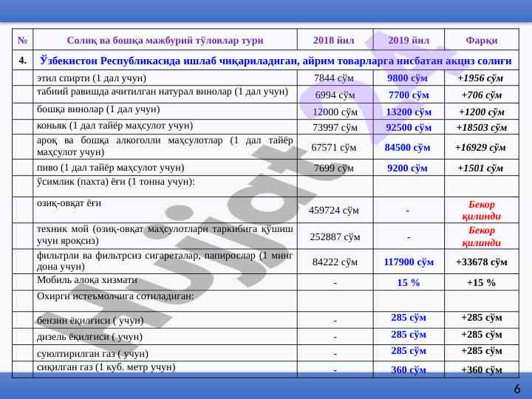Image resolution: width=532 pixels, height=399 pixels.
Task: Click the '2019 йил' column header
Action: [409, 40]
